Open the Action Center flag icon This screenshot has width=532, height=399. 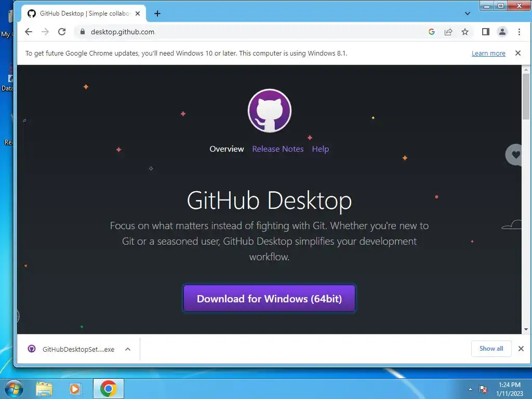click(483, 389)
